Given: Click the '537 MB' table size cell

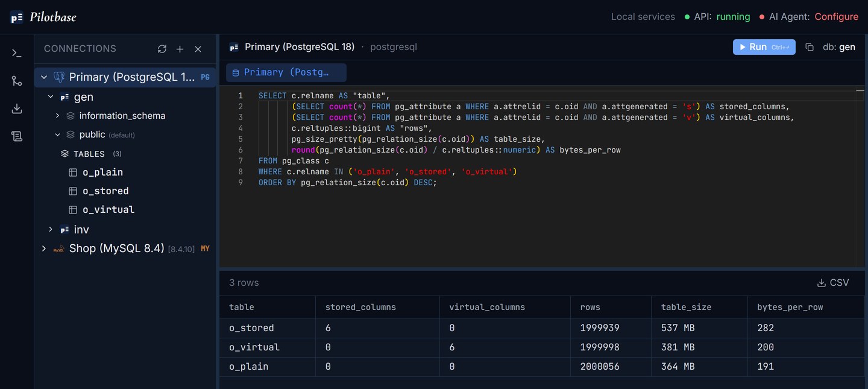Looking at the screenshot, I should (699, 328).
